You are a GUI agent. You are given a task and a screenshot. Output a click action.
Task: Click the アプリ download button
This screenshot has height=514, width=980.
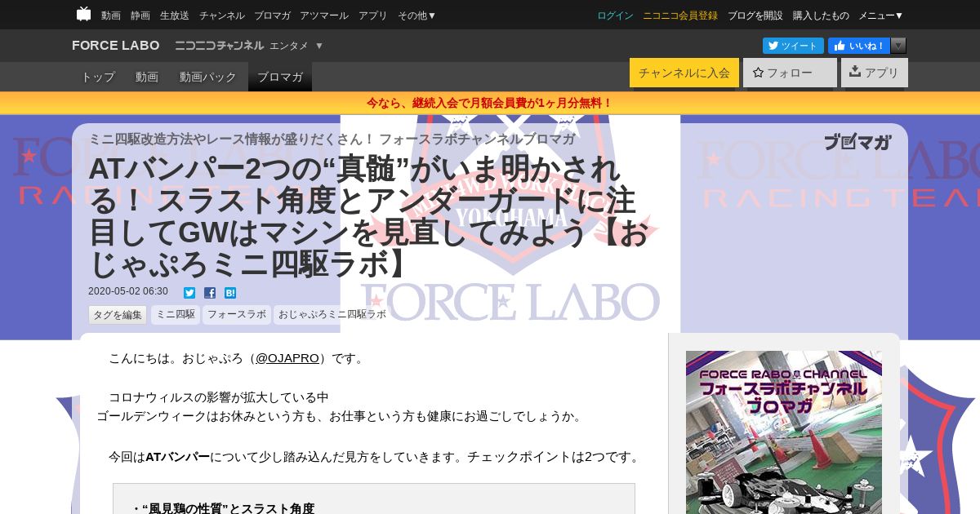[875, 73]
